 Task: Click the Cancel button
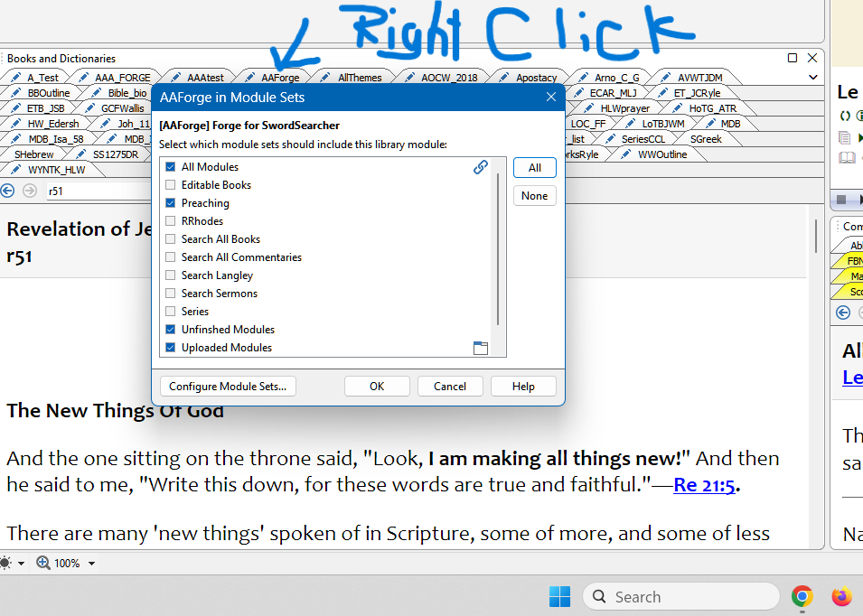[x=450, y=386]
